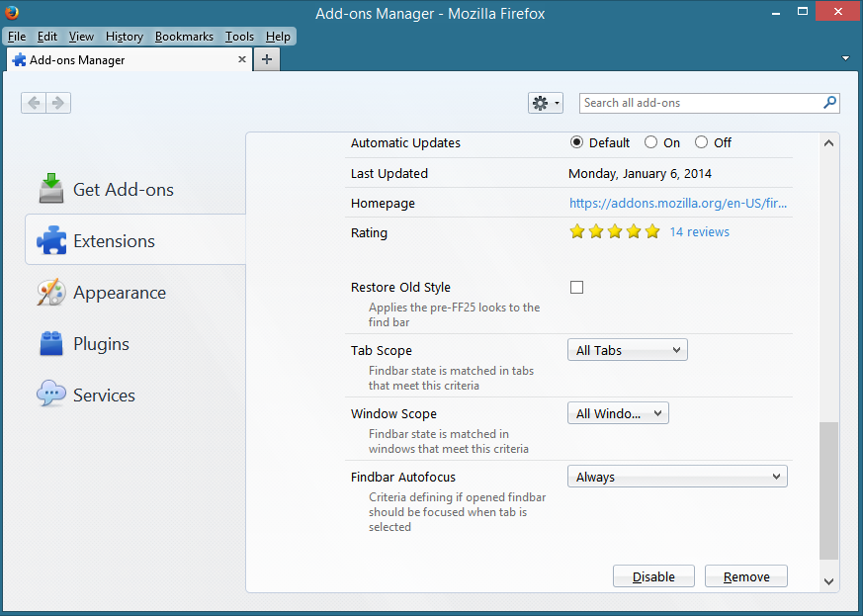Disable the extension with Disable button
Image resolution: width=863 pixels, height=616 pixels.
(x=653, y=576)
